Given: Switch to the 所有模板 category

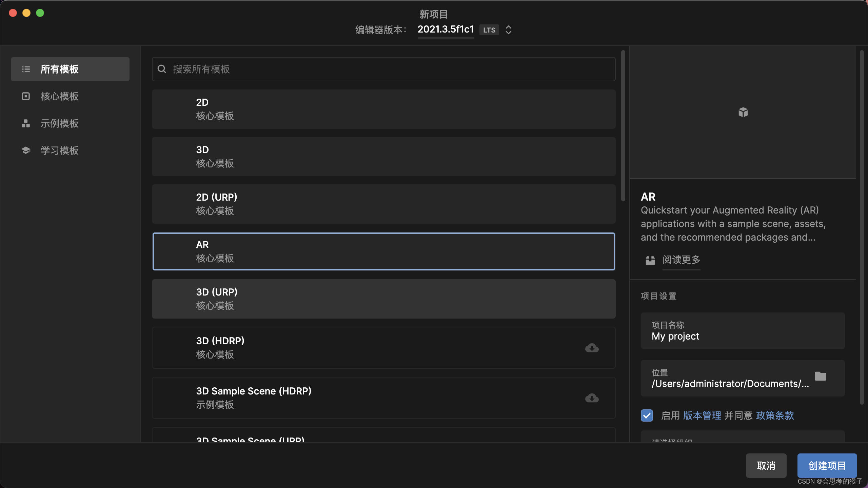Looking at the screenshot, I should coord(70,69).
